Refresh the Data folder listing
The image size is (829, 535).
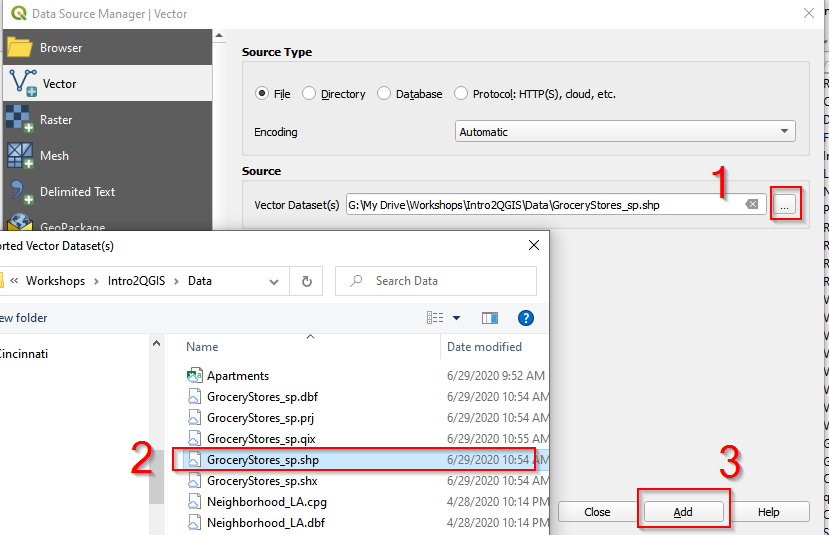[307, 281]
